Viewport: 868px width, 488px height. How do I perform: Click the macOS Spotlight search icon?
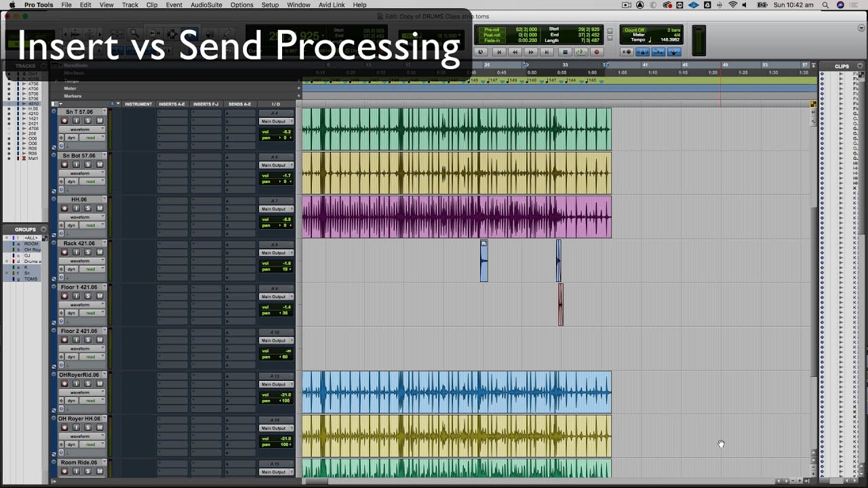pyautogui.click(x=825, y=5)
